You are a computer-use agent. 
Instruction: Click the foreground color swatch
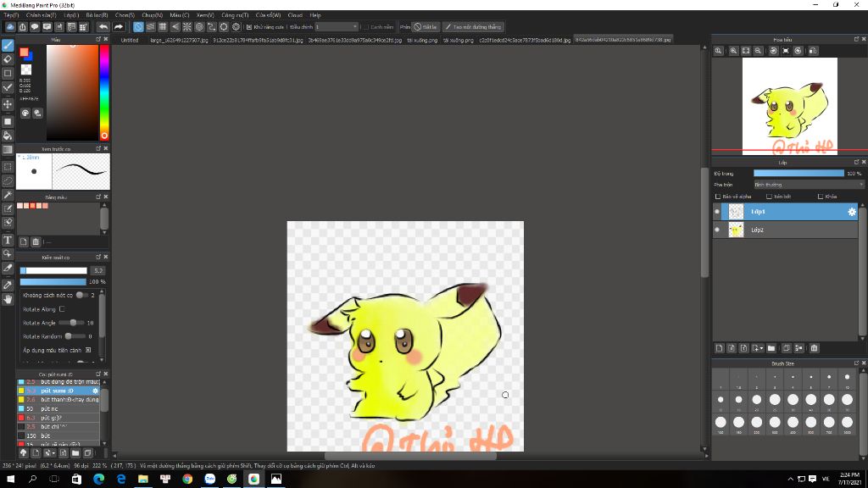24,53
